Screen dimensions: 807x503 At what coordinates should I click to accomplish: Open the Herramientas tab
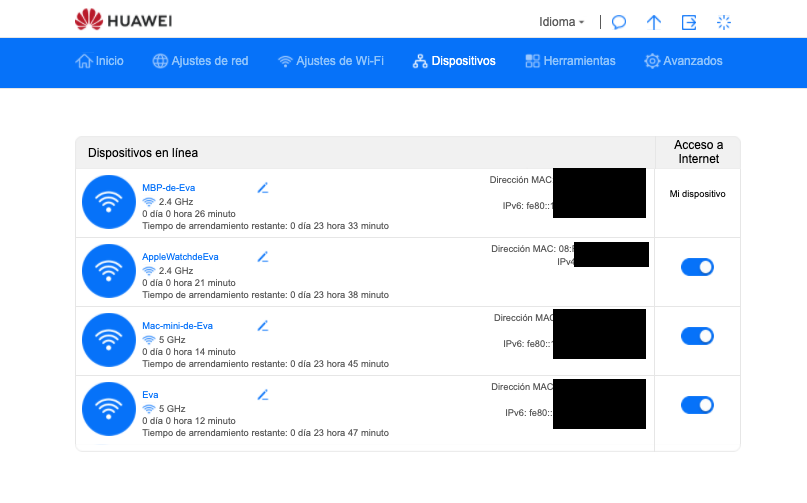point(570,61)
